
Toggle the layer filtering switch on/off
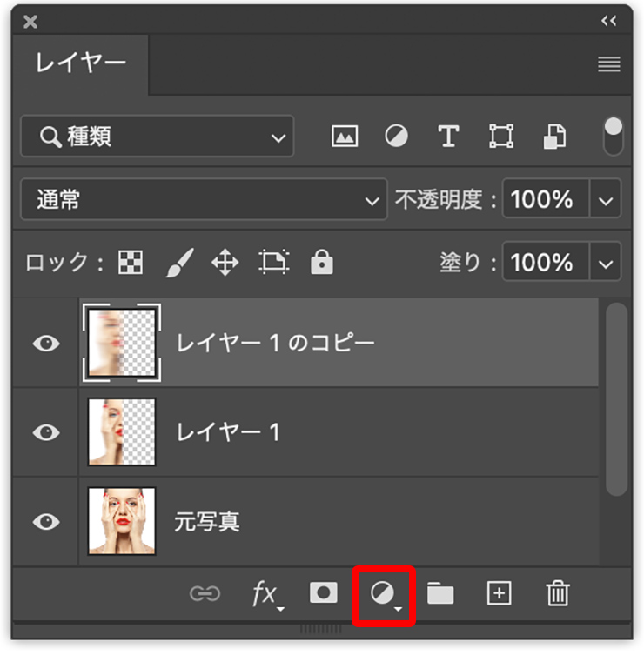614,136
